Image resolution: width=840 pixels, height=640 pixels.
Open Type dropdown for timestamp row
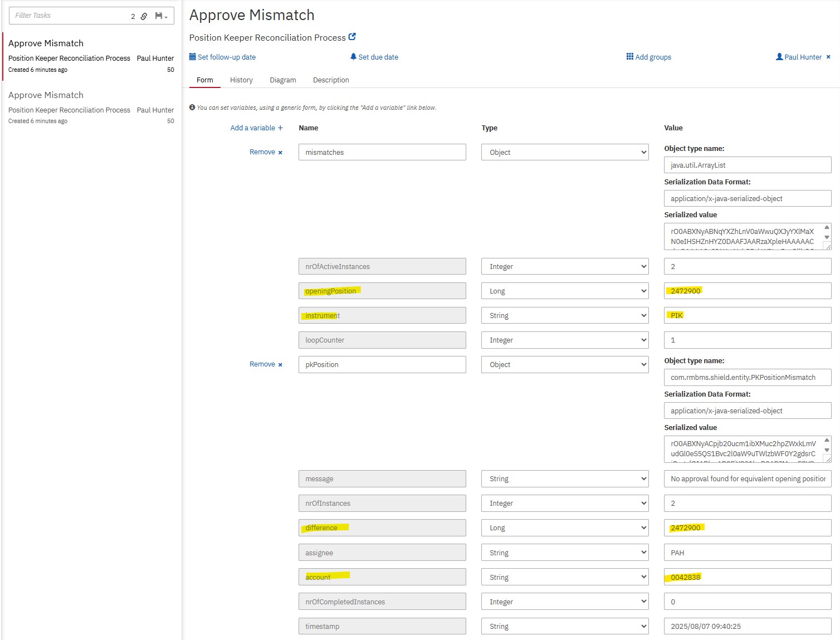point(565,626)
